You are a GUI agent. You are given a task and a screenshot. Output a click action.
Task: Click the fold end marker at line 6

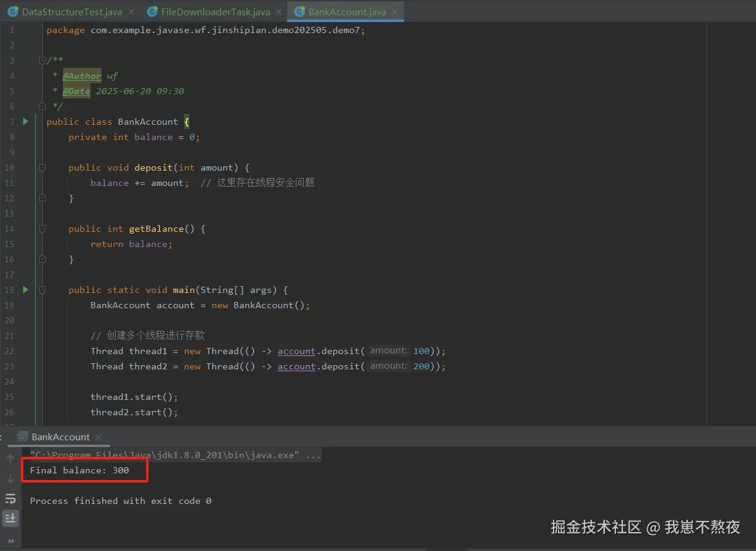pyautogui.click(x=42, y=106)
